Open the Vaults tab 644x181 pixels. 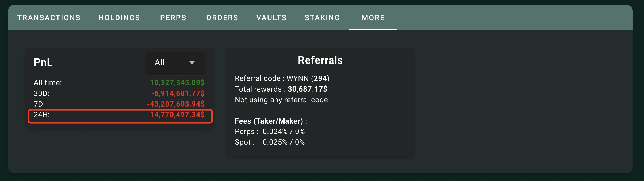coord(271,18)
